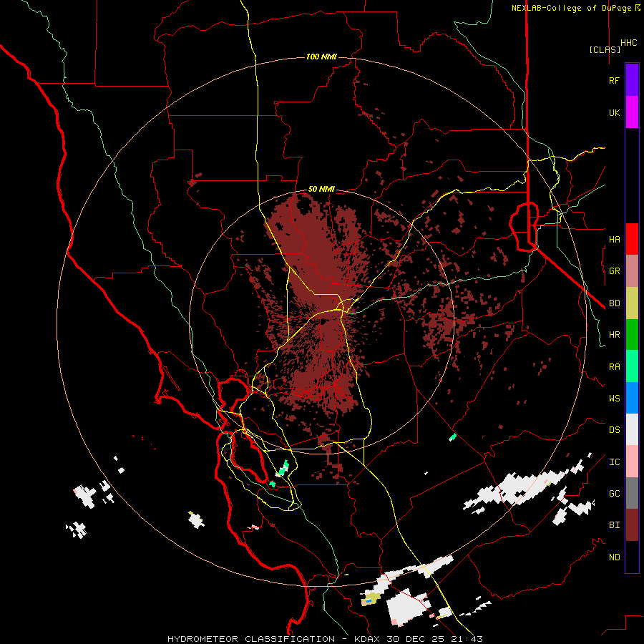Click the DS legend label

pos(614,430)
